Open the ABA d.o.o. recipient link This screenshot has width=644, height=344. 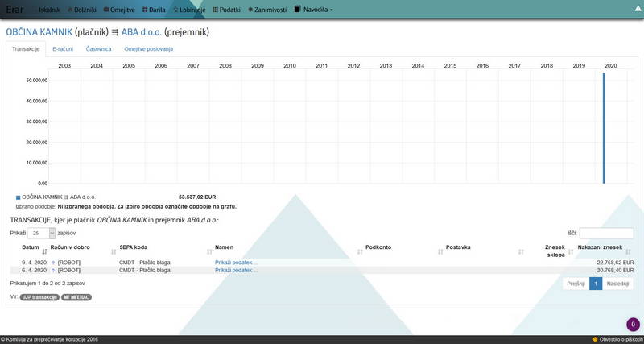(x=142, y=32)
